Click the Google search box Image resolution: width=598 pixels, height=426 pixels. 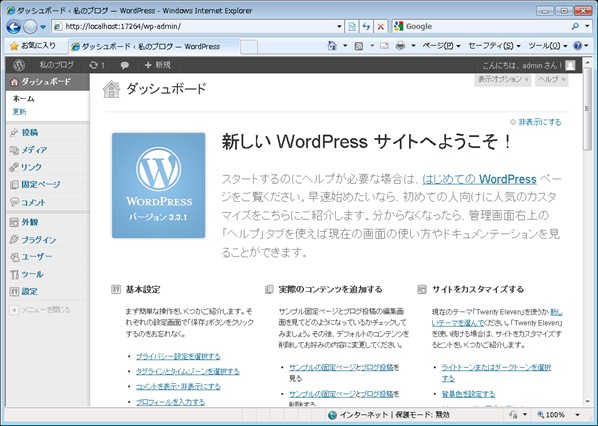481,26
